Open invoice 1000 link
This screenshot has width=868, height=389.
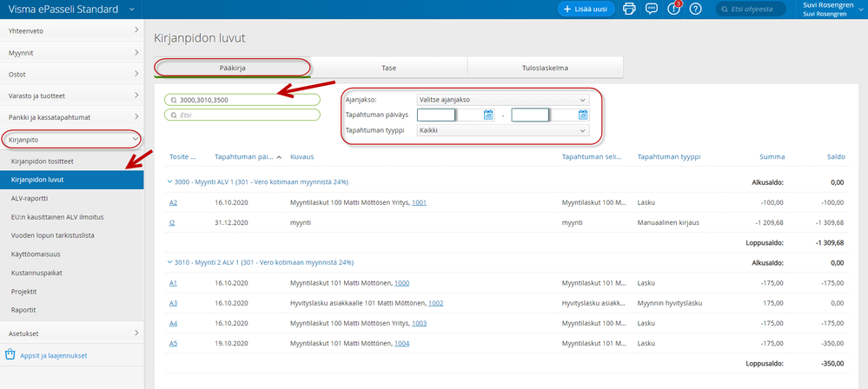pos(402,283)
